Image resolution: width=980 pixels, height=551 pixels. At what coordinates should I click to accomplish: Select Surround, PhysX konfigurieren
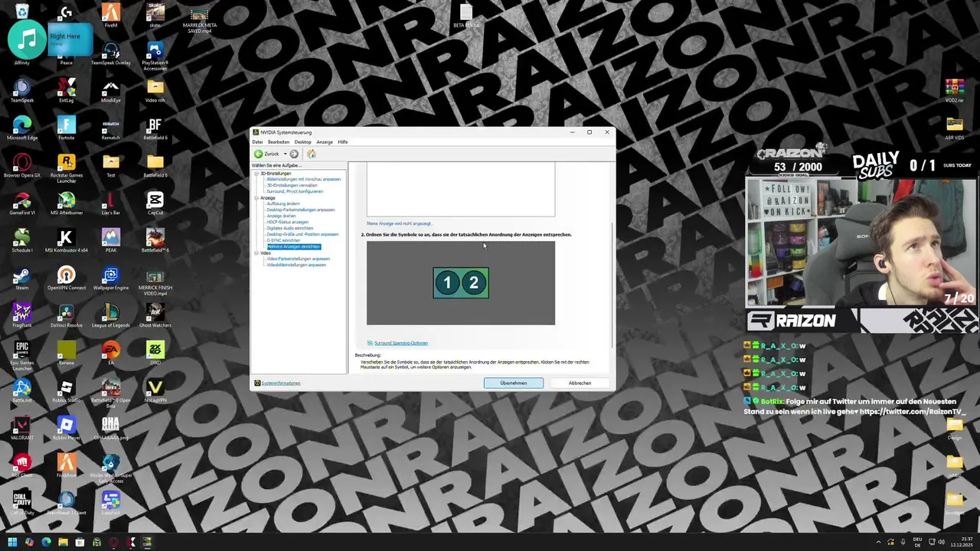click(295, 191)
